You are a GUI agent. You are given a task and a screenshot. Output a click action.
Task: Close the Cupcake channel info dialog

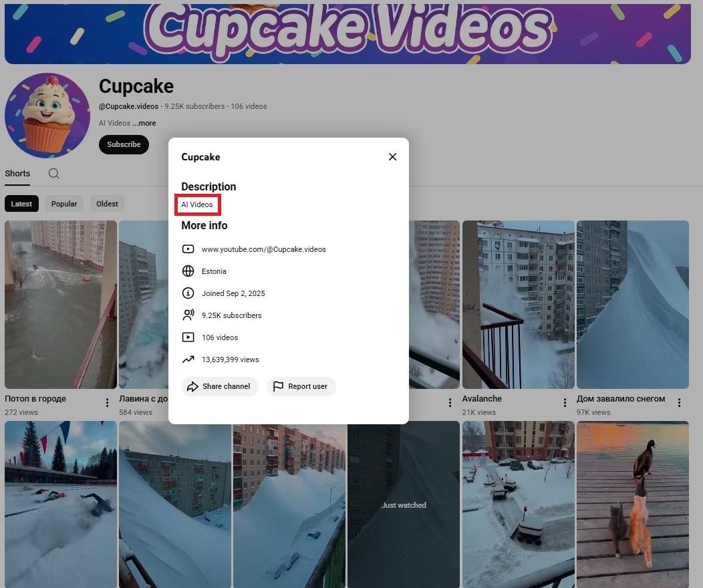(392, 157)
